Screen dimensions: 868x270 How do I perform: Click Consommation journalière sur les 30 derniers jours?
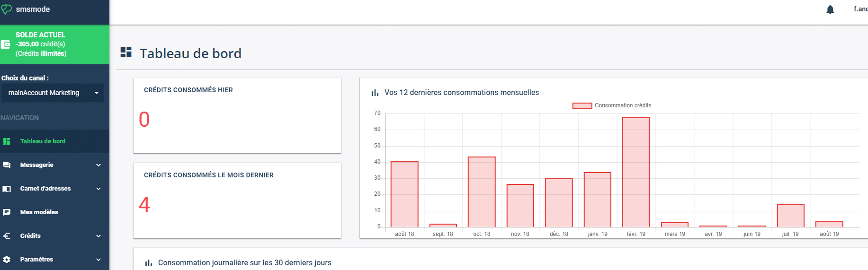point(245,263)
